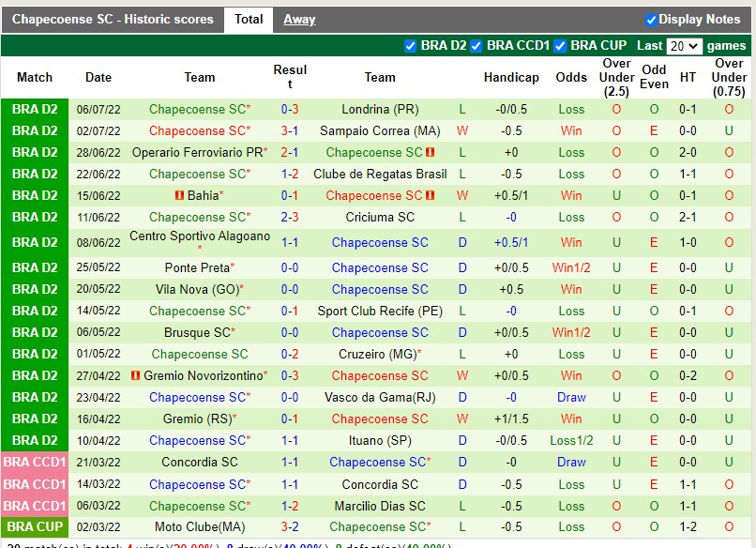Click Chapecoense SC in the Concordia 21/03 row
This screenshot has height=548, width=756.
pos(379,462)
